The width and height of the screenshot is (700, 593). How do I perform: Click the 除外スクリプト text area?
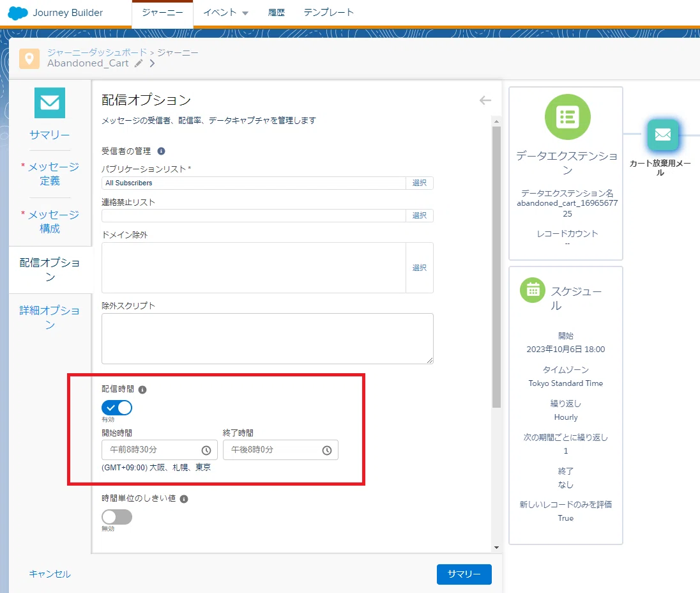[x=268, y=339]
